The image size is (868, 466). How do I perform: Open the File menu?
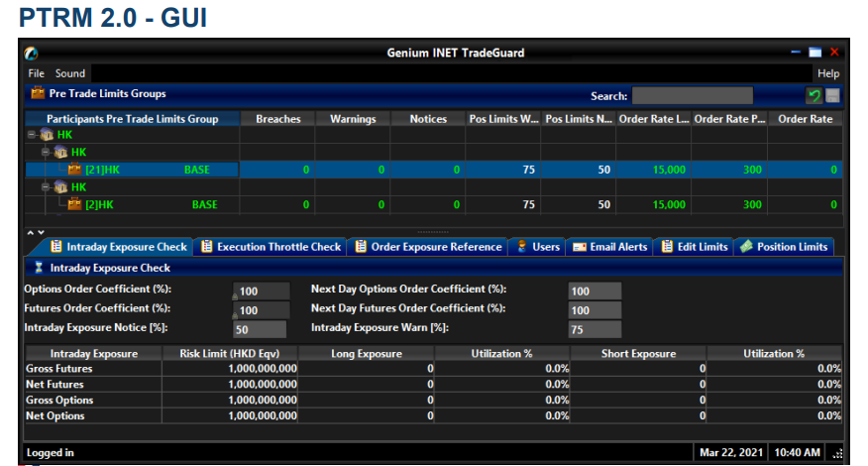pyautogui.click(x=36, y=73)
